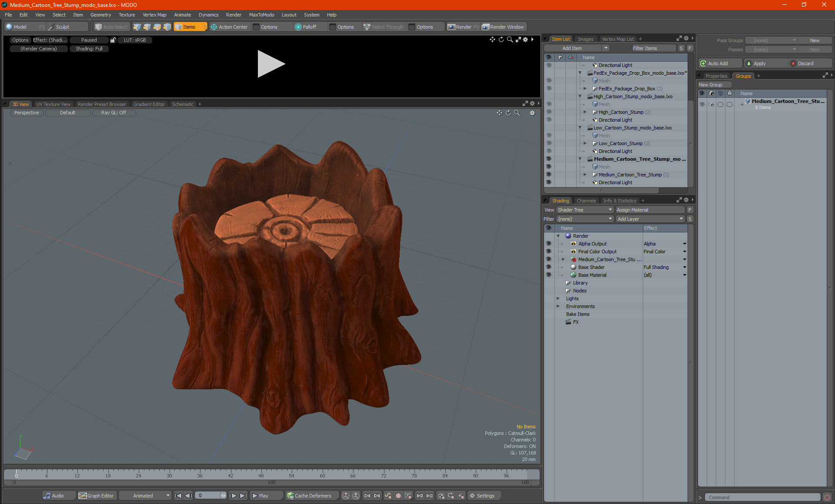835x504 pixels.
Task: Toggle visibility of Alpha Output
Action: tap(548, 244)
